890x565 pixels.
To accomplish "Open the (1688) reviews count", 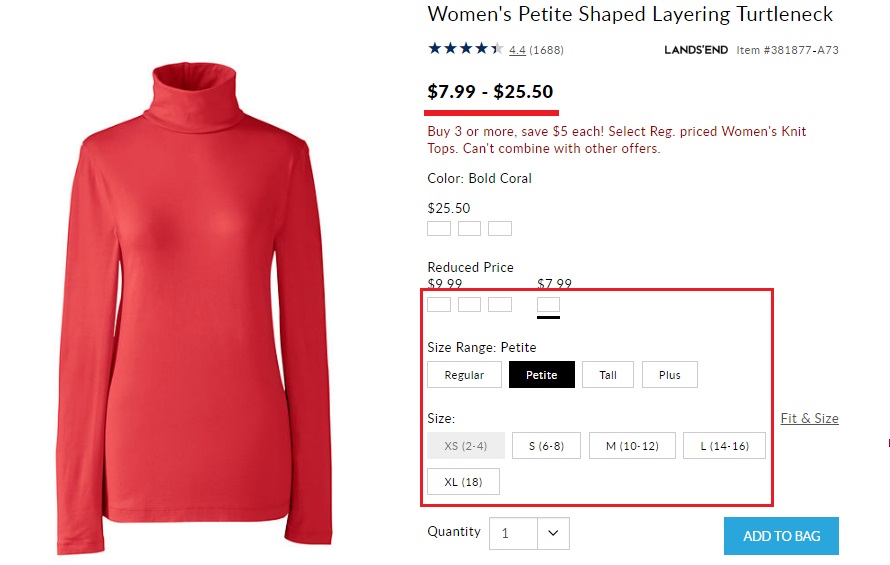I will 546,50.
